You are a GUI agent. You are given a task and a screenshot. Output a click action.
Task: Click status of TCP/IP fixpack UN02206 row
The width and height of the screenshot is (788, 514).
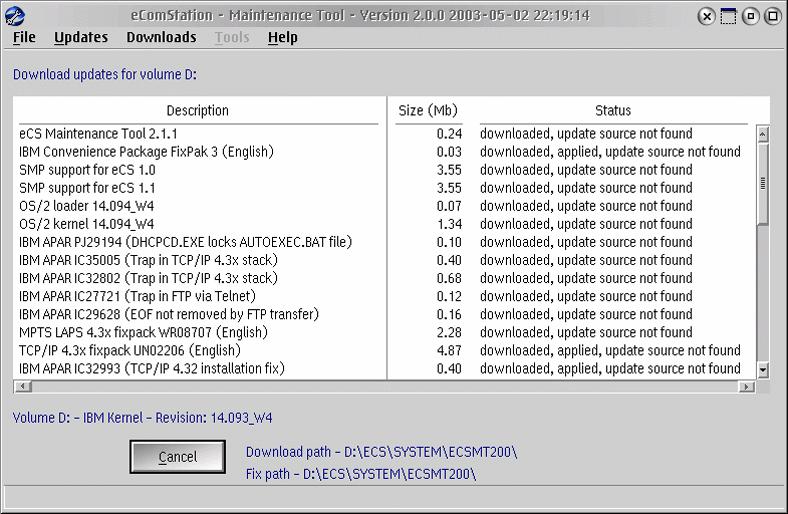pos(610,351)
